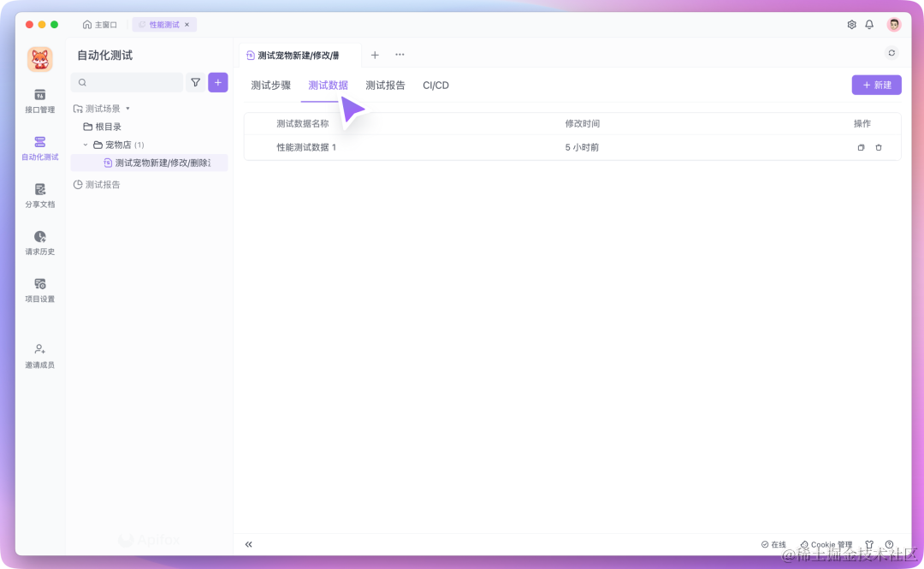The image size is (924, 569).
Task: Close the 性能测试 window tab
Action: (x=187, y=25)
